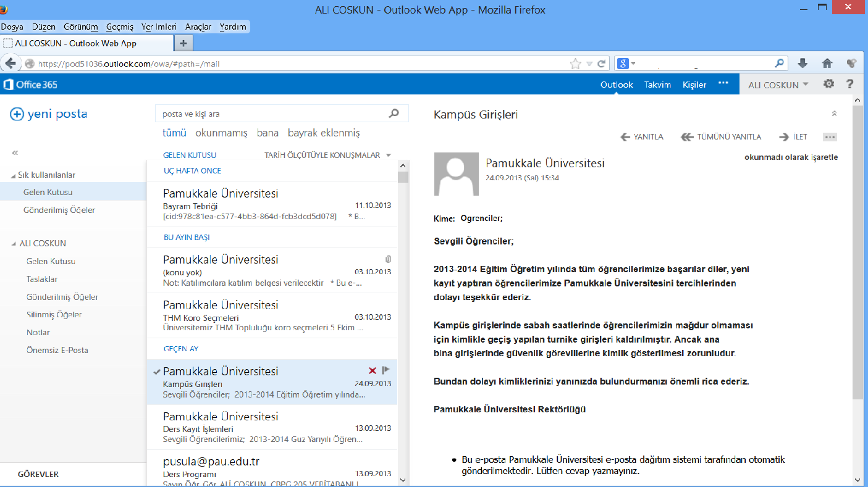Screen dimensions: 868x487
Task: Click message list vertical scrollbar thumb
Action: point(403,178)
